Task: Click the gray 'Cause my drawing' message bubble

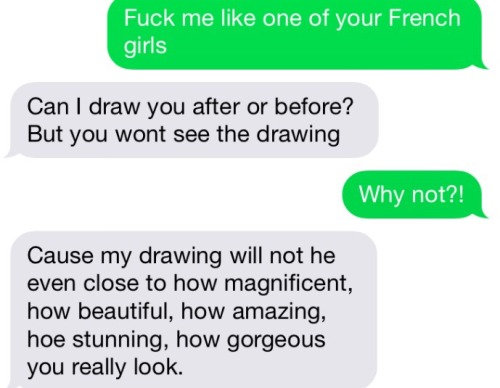Action: pyautogui.click(x=193, y=310)
